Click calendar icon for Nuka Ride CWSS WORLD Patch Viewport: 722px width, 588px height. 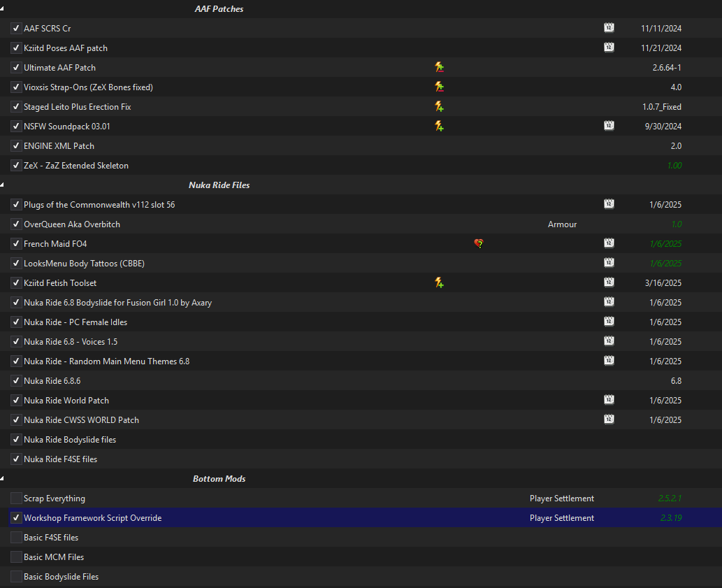609,419
